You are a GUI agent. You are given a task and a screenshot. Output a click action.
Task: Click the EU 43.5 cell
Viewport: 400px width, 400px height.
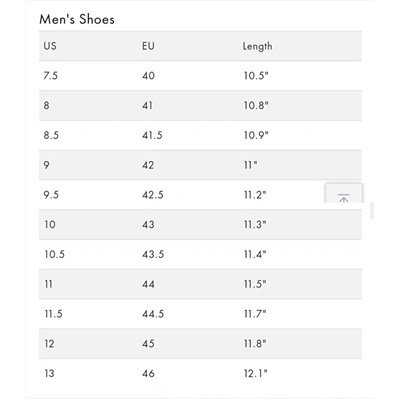(x=153, y=254)
